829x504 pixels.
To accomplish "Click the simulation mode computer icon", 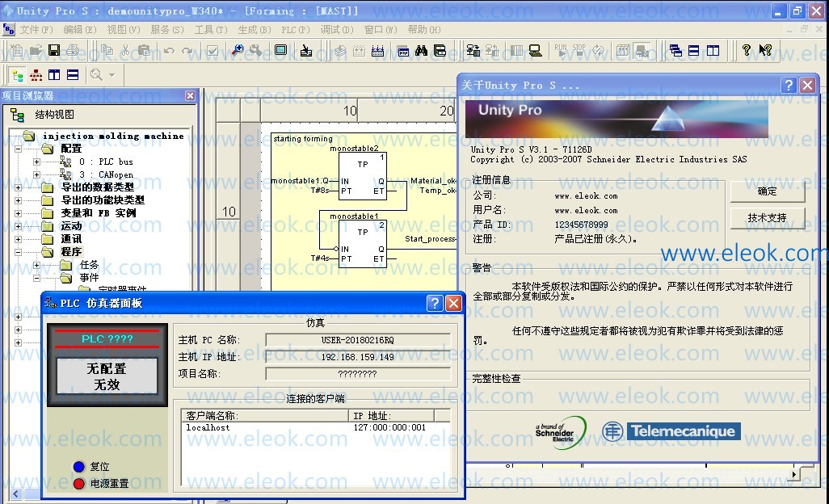I will tap(536, 50).
